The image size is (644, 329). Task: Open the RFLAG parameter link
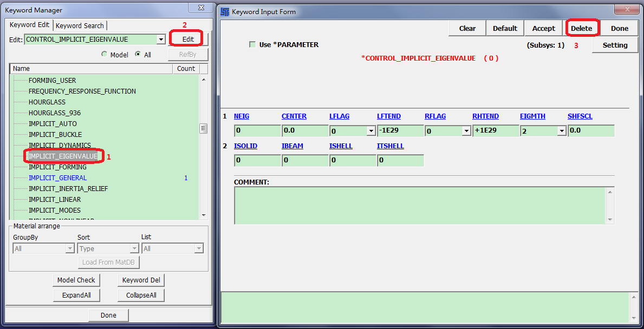tap(435, 116)
